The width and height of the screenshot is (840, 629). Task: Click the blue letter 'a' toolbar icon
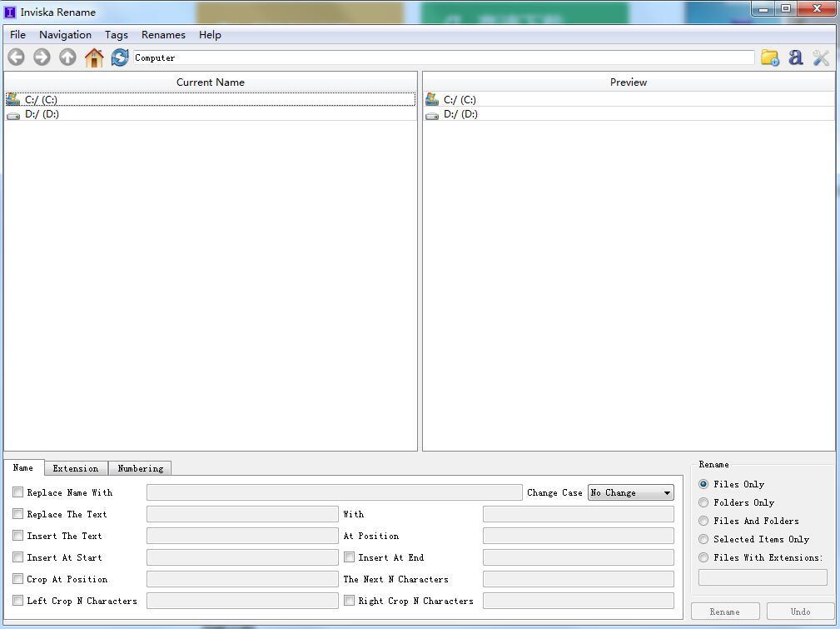[796, 57]
